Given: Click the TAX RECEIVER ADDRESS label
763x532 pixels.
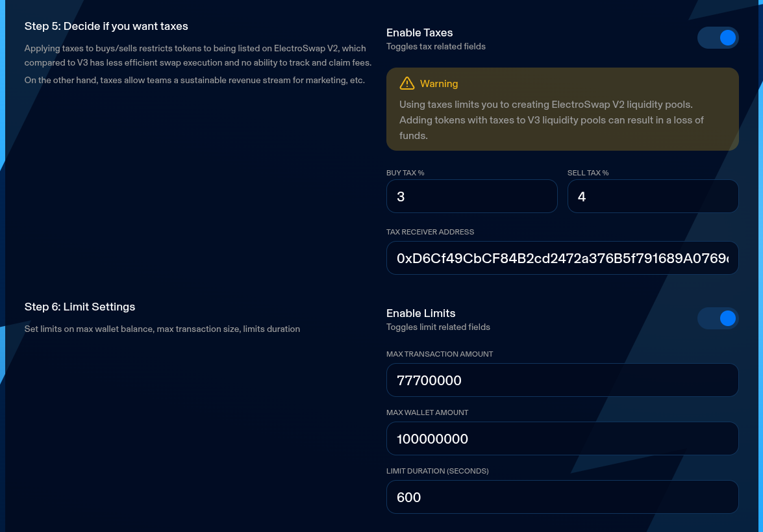Looking at the screenshot, I should click(x=430, y=232).
